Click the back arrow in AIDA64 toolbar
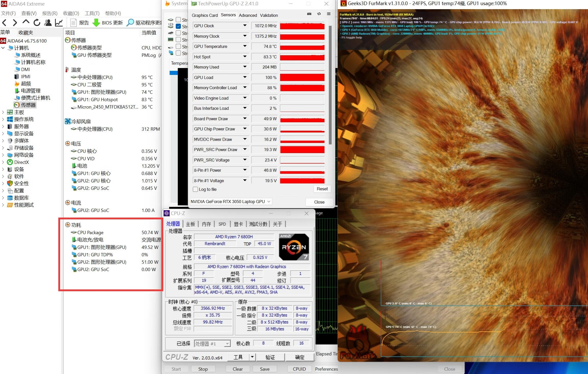 click(x=4, y=23)
